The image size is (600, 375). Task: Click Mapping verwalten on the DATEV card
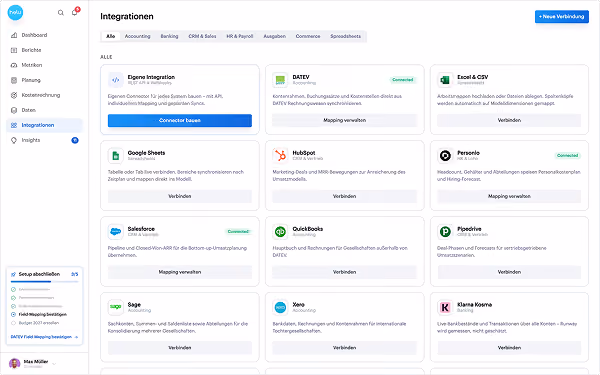click(x=344, y=120)
